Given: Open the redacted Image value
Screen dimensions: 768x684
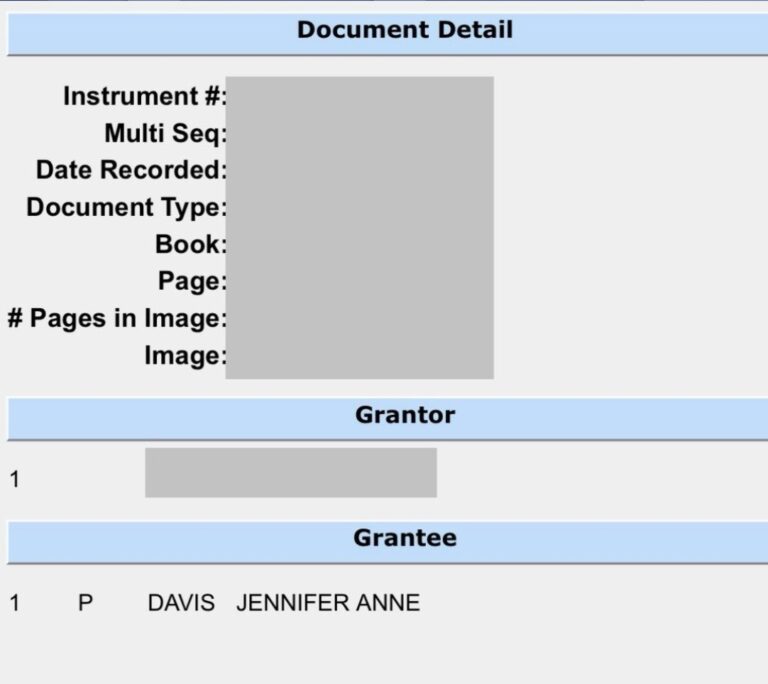Looking at the screenshot, I should tap(359, 356).
